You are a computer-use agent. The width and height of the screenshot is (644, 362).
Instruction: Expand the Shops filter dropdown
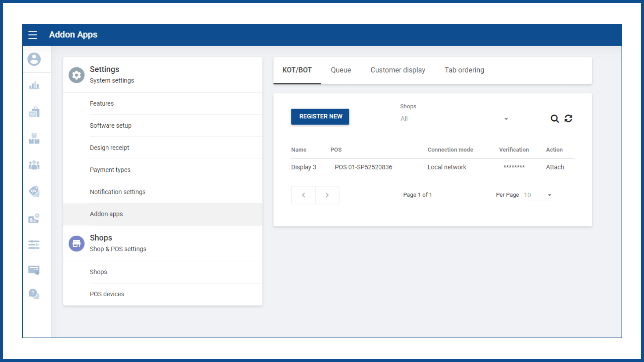click(456, 119)
